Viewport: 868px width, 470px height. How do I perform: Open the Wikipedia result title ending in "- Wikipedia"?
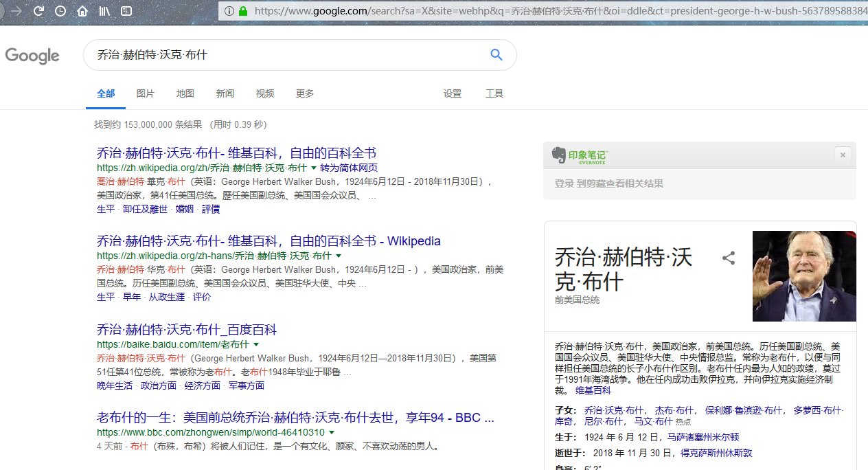(x=269, y=241)
